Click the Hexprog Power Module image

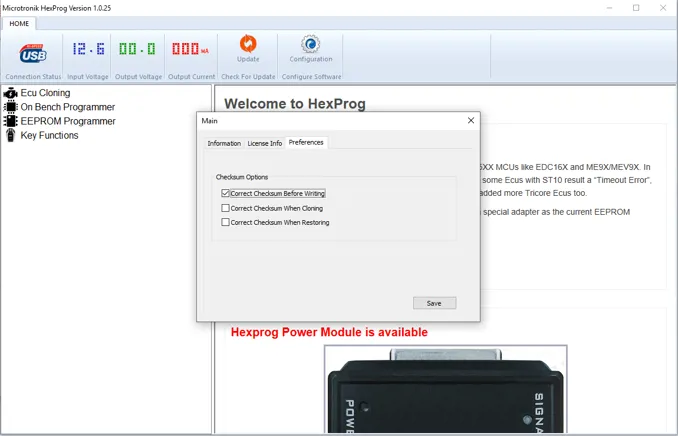445,390
